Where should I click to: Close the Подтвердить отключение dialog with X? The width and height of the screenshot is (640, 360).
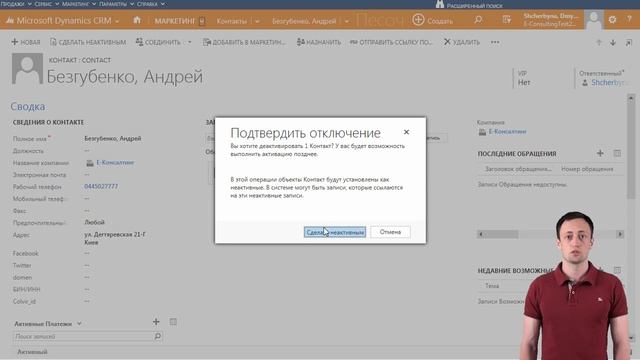(406, 132)
